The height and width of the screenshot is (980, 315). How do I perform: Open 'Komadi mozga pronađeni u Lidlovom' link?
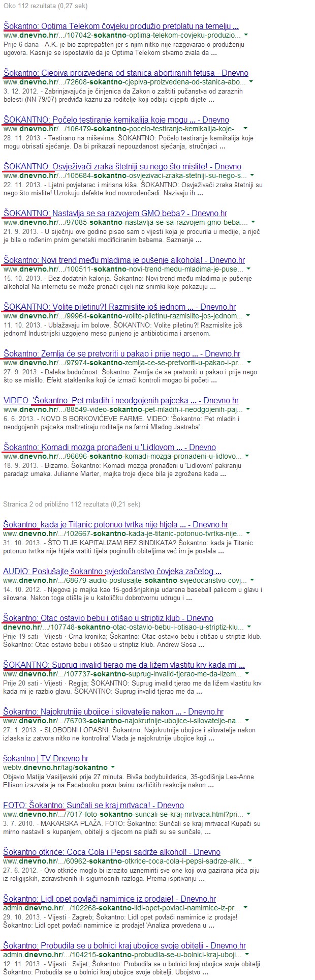tap(109, 447)
